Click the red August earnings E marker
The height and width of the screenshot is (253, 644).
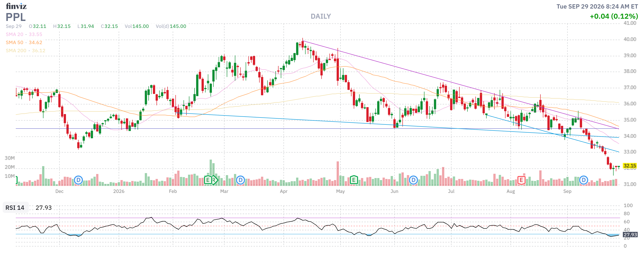coord(521,180)
